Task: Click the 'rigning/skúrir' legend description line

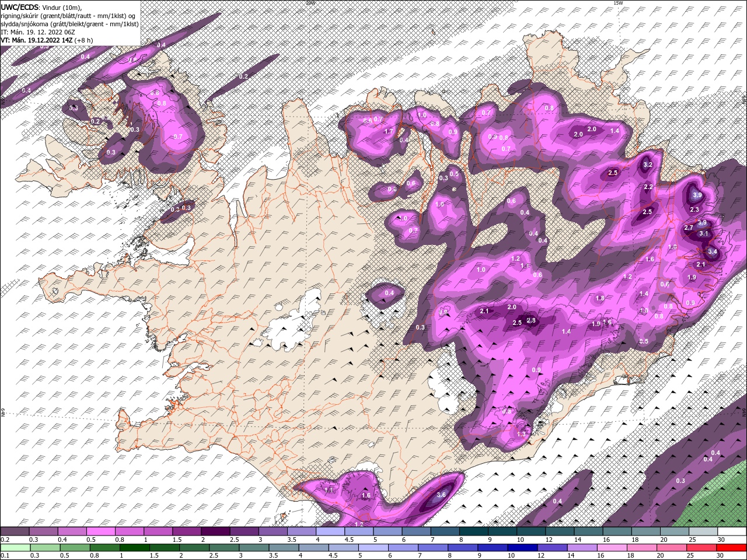Action: pos(68,16)
